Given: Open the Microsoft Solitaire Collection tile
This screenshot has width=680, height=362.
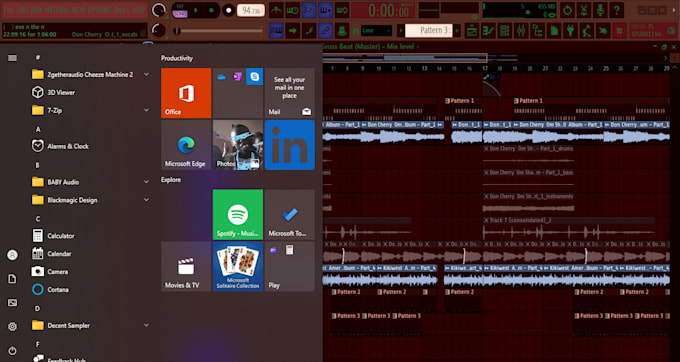Looking at the screenshot, I should pos(238,266).
